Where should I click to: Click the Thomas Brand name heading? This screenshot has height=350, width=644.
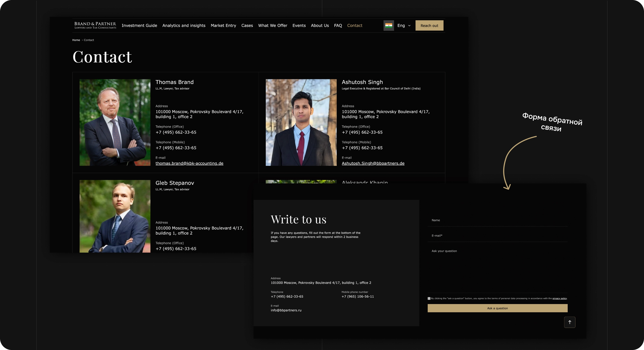pos(175,82)
